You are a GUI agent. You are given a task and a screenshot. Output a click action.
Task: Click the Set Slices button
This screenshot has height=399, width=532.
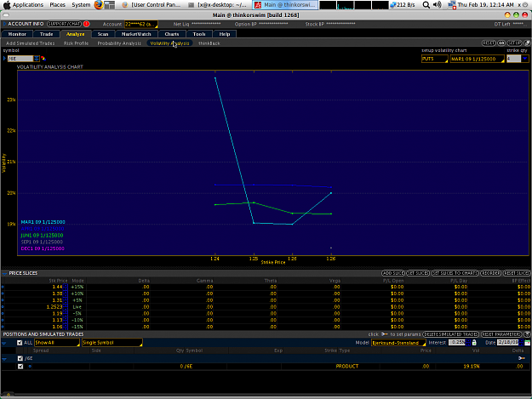(418, 273)
